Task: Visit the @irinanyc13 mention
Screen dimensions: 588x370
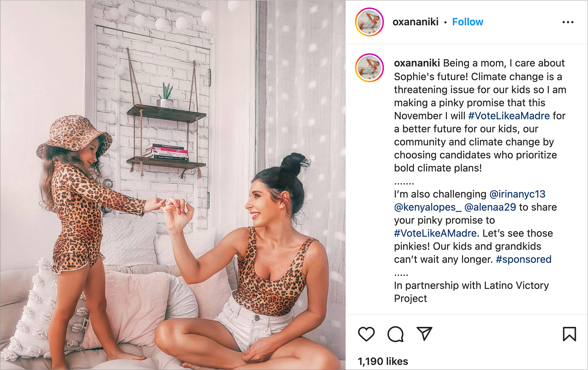Action: (517, 194)
